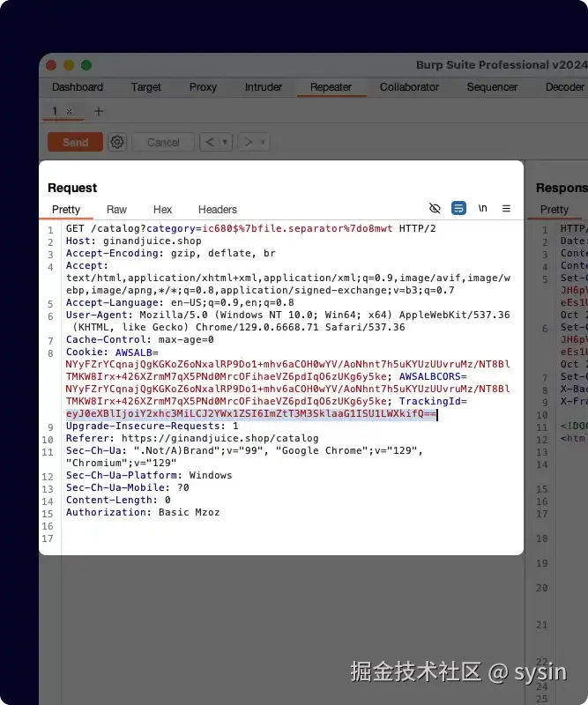Switch request view to Raw
Viewport: 588px width, 705px height.
[116, 210]
